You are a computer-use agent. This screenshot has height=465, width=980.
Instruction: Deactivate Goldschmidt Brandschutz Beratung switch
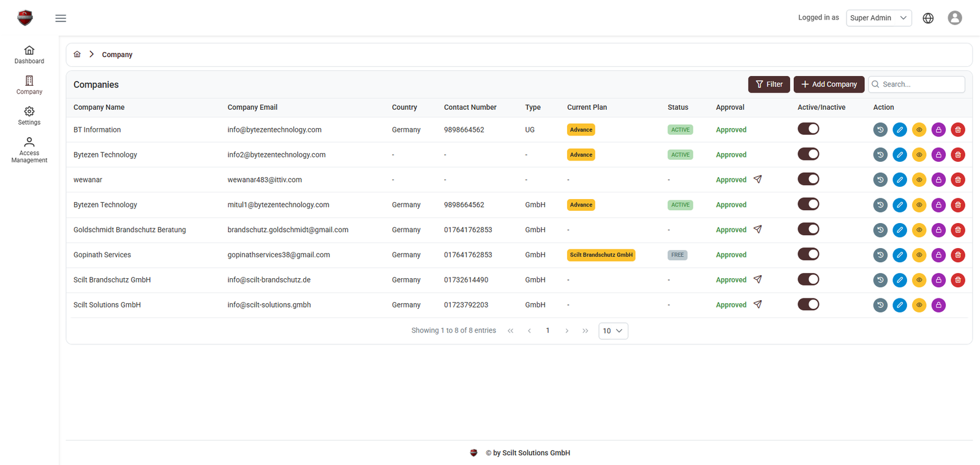[809, 229]
